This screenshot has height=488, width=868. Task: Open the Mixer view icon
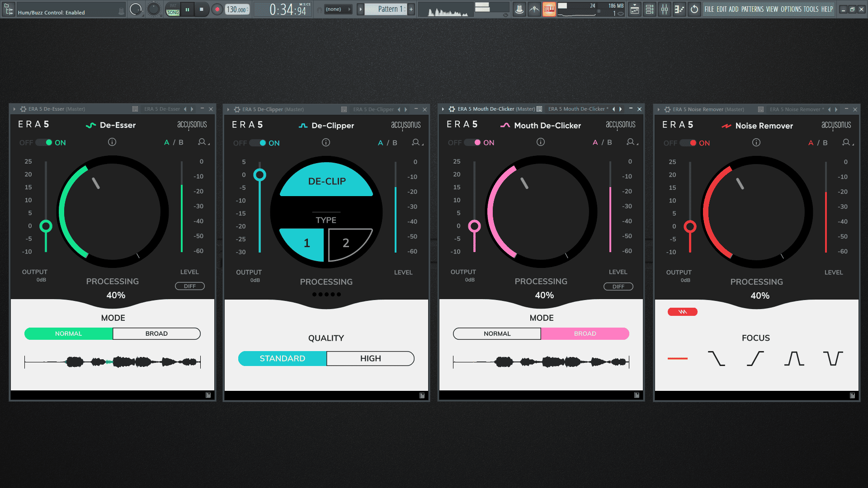click(665, 9)
